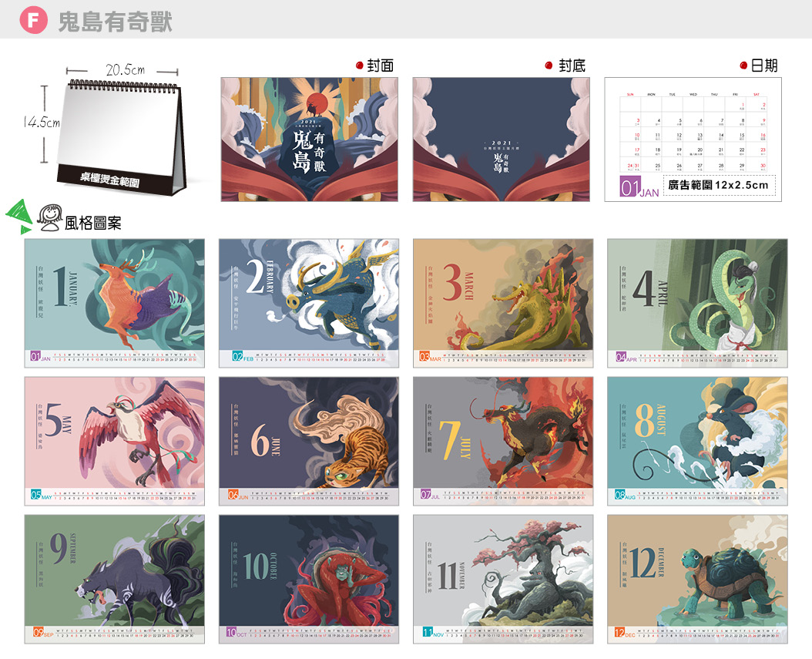Select the June tiger cat page
The height and width of the screenshot is (659, 812).
tap(309, 441)
